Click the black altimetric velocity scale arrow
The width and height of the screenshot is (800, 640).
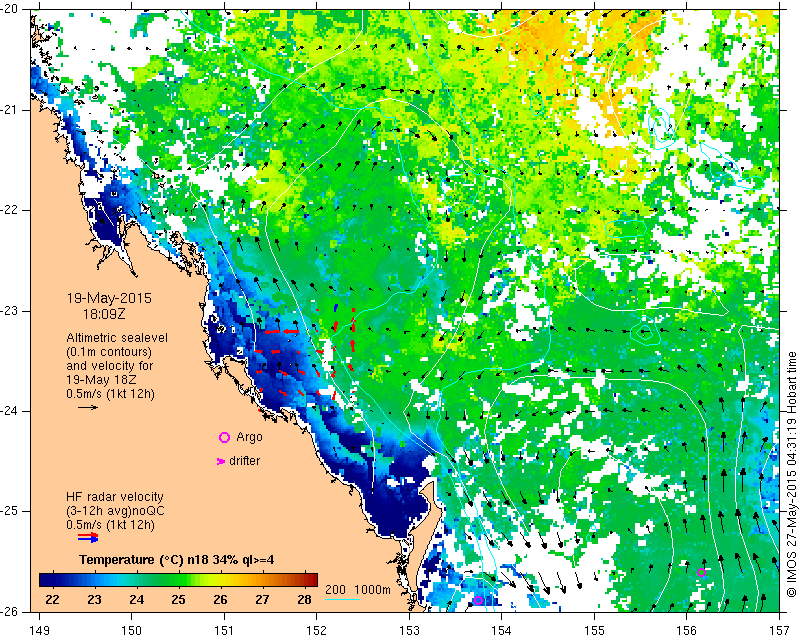(88, 407)
